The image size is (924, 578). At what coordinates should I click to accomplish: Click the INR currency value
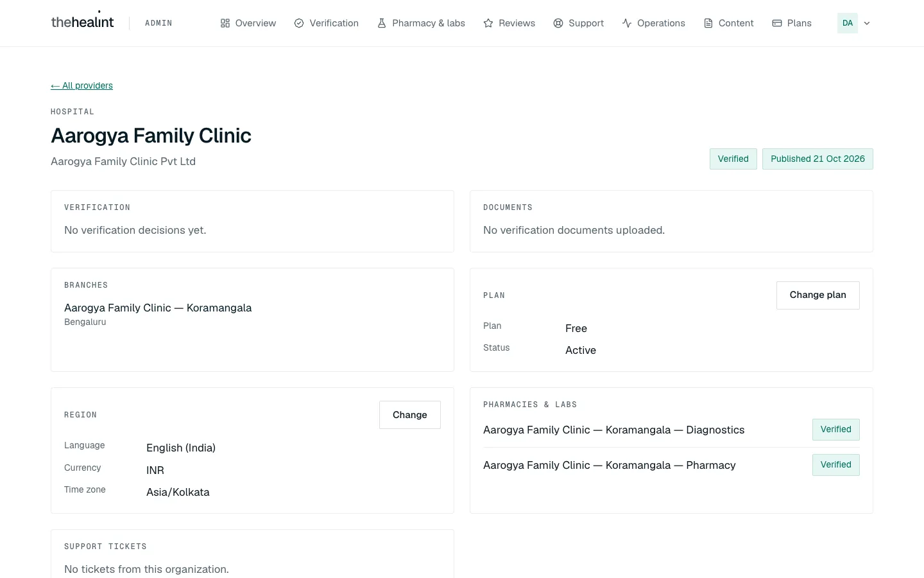[x=155, y=470]
